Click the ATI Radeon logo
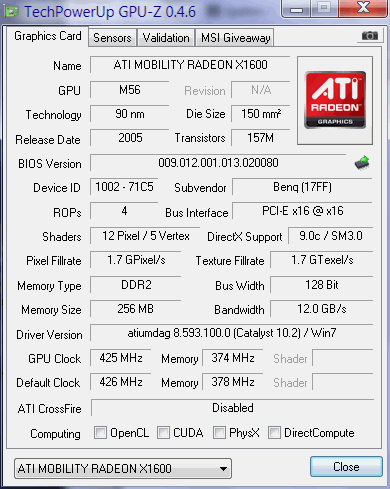The width and height of the screenshot is (390, 489). [x=335, y=100]
